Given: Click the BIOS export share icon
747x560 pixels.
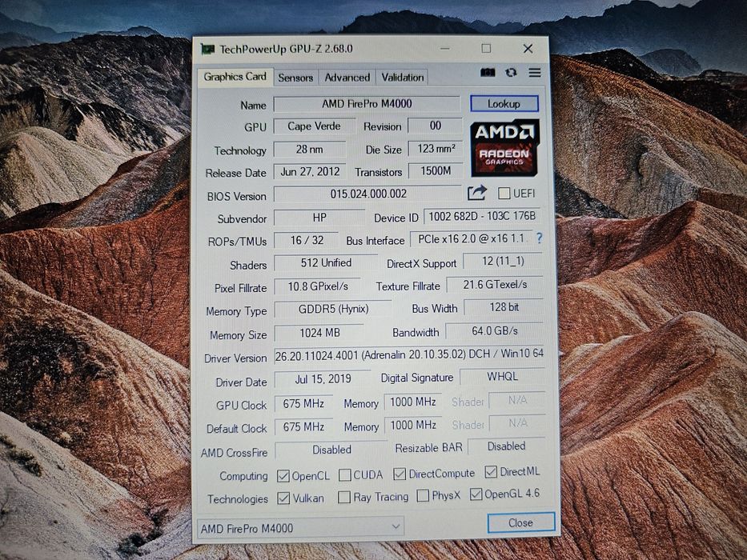Looking at the screenshot, I should (477, 193).
